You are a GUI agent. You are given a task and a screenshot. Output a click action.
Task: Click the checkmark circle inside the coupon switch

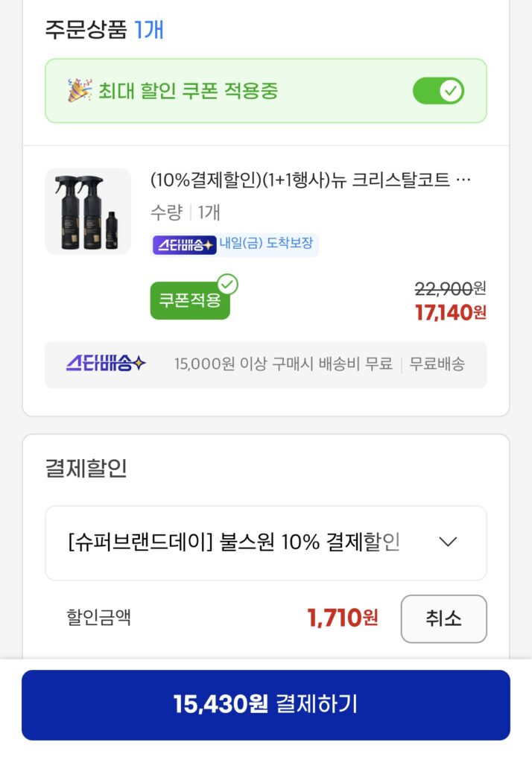coord(449,89)
